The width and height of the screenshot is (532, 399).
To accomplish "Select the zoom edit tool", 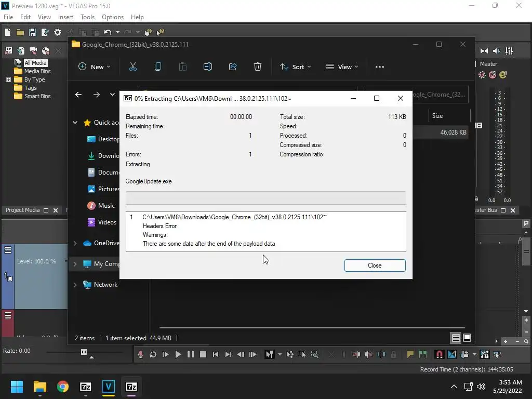I will click(314, 354).
